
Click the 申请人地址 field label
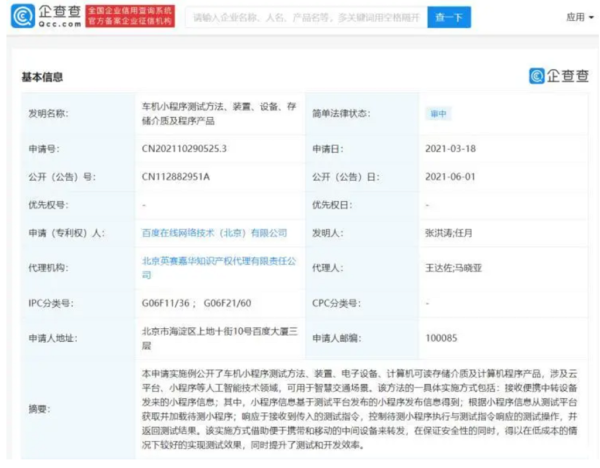tap(53, 338)
